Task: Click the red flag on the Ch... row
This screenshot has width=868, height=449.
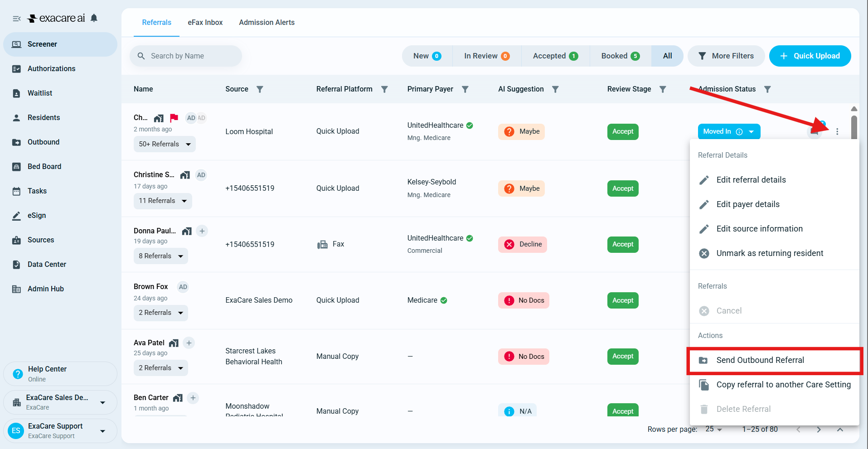Action: point(174,118)
